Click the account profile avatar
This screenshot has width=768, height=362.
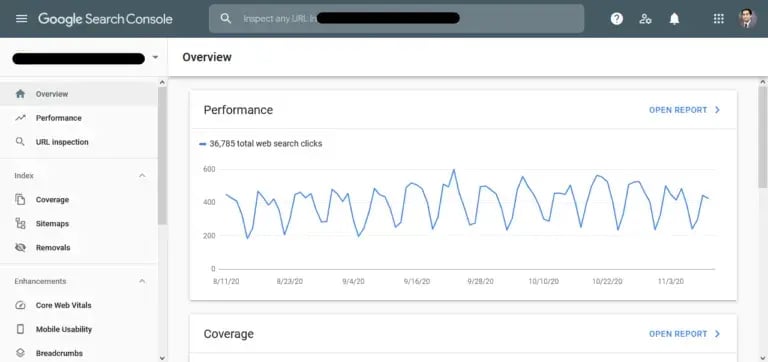tap(747, 19)
